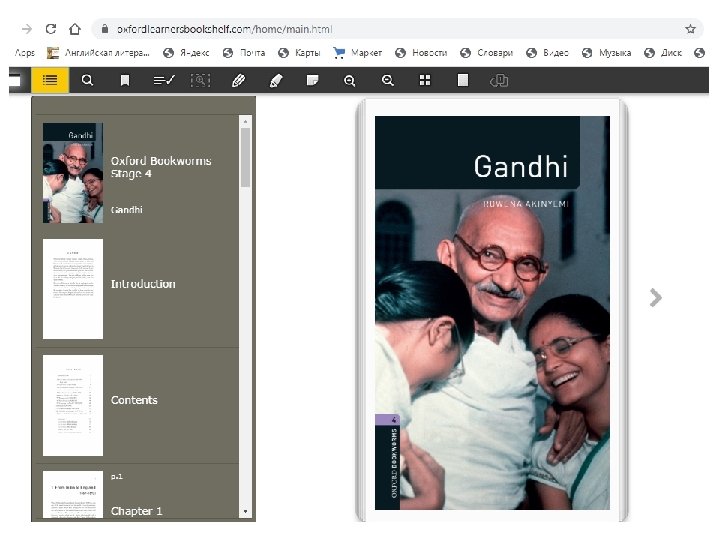Jump to the Contents entry
This screenshot has height=540, width=720.
[x=134, y=400]
